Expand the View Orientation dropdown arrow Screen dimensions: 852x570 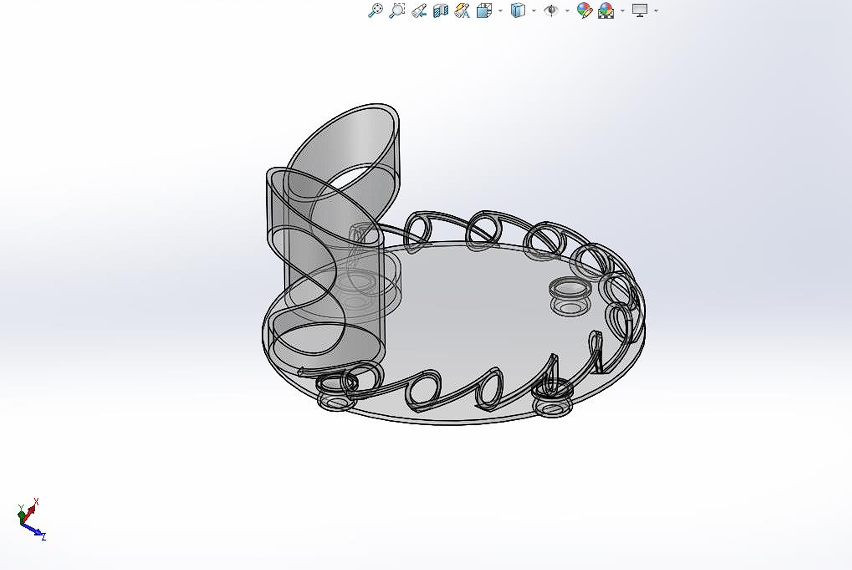(500, 11)
